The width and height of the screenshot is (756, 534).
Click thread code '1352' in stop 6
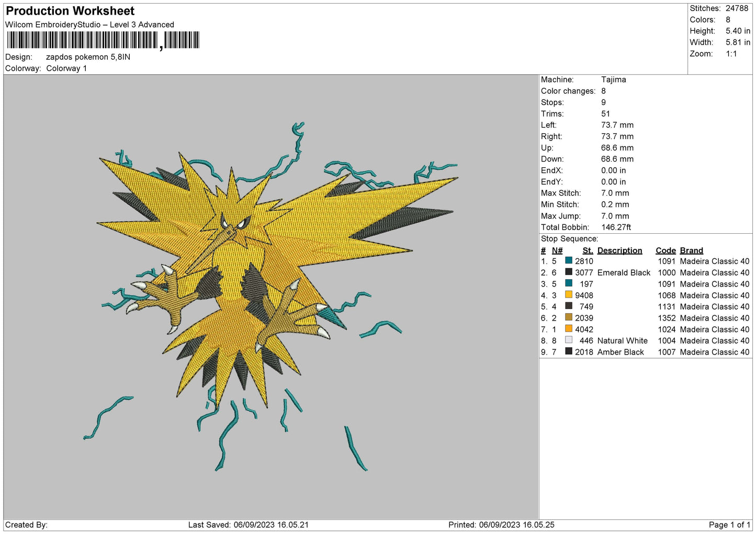[x=667, y=318]
